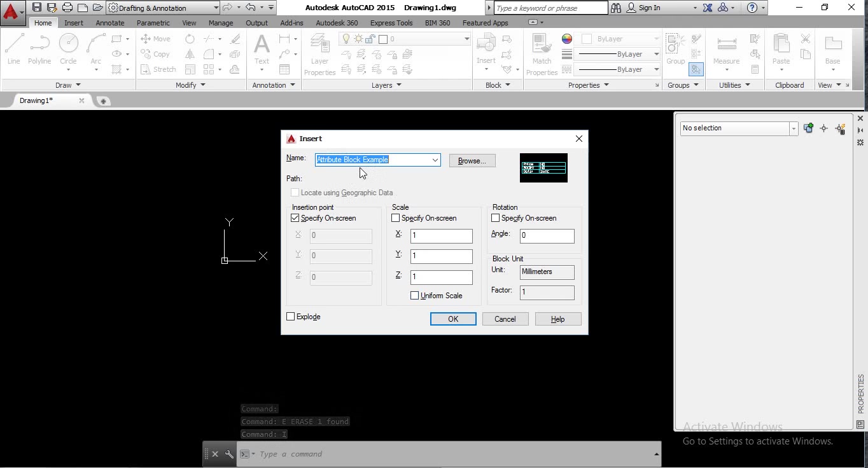Click the Quick Select icon in Properties palette
This screenshot has height=468, width=868.
[x=841, y=128]
